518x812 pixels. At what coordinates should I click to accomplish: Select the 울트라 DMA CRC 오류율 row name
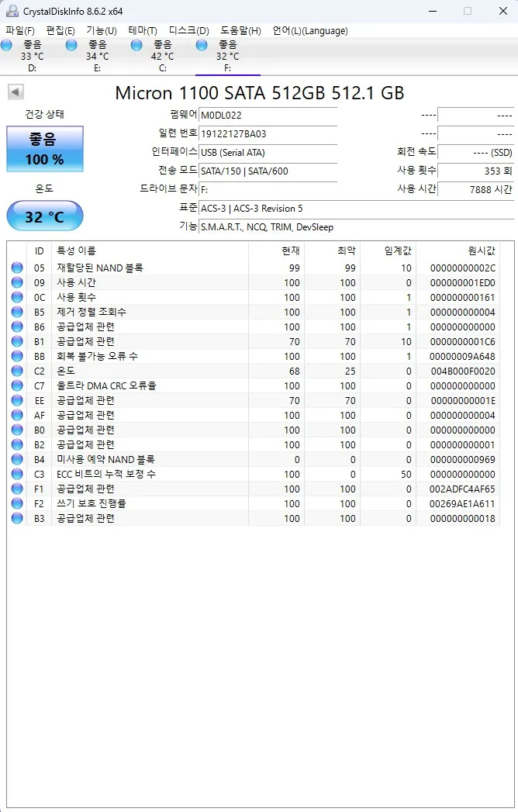(x=107, y=385)
